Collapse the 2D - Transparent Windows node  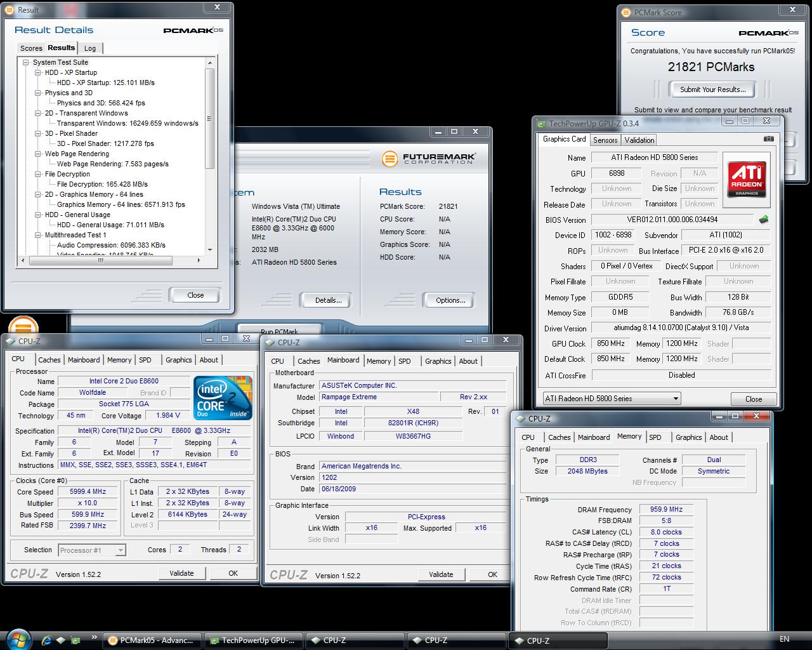[38, 113]
